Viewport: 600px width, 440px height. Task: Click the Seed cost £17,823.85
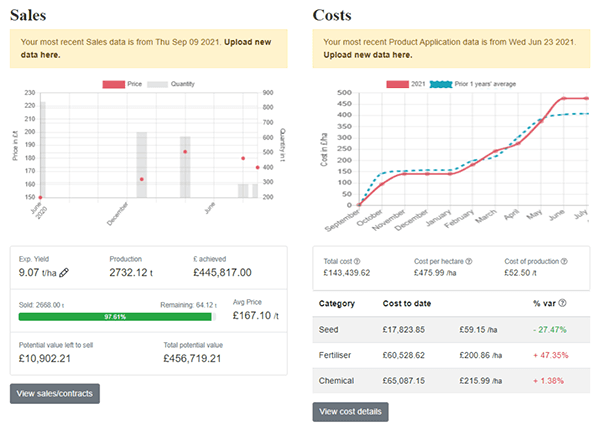[x=404, y=329]
